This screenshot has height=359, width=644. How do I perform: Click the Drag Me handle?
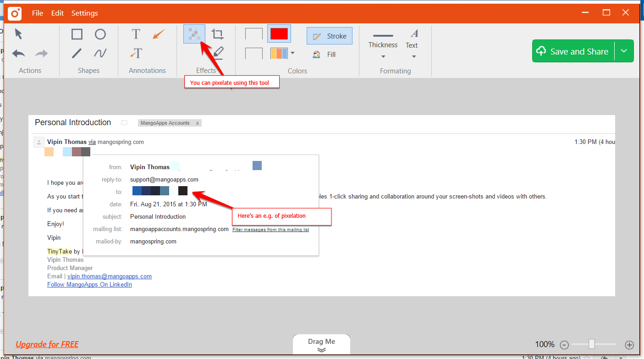click(321, 345)
